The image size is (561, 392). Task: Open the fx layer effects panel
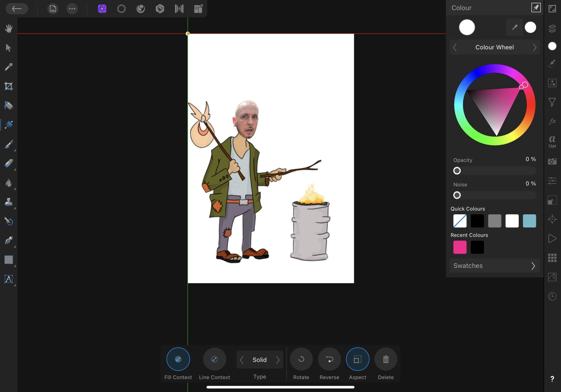tap(552, 121)
